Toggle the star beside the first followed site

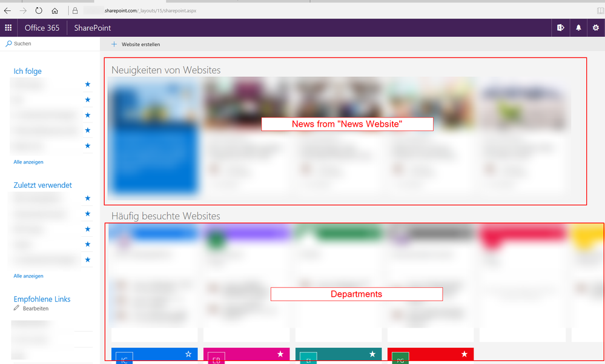pos(87,84)
